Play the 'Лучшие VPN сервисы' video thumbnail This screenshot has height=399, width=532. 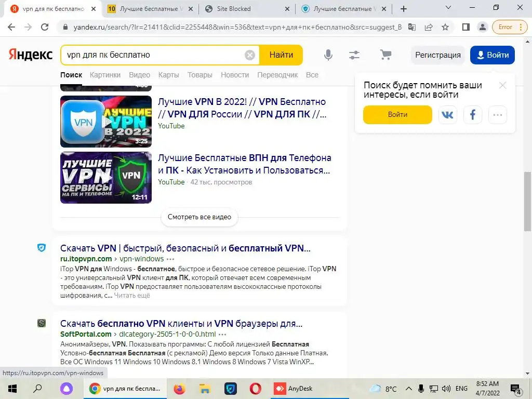(106, 178)
